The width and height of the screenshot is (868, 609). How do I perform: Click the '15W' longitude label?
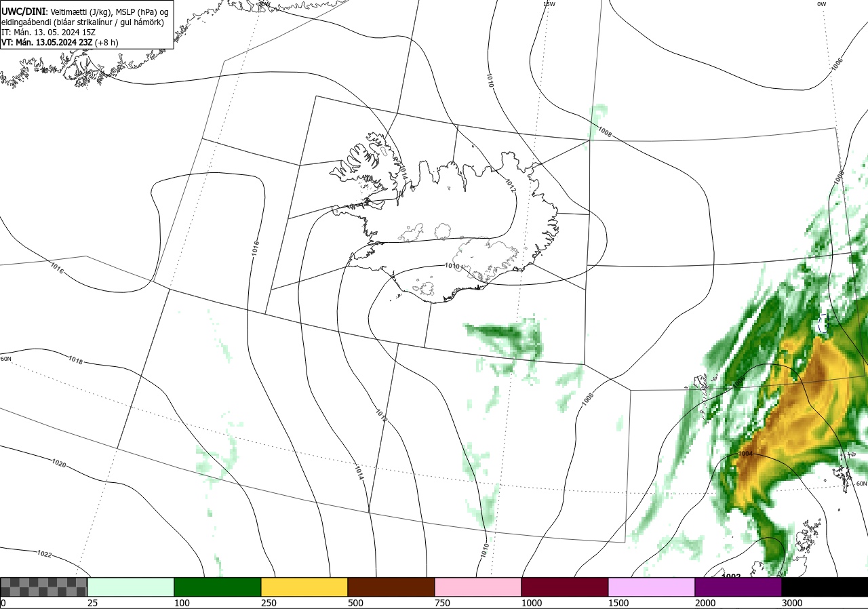[549, 4]
